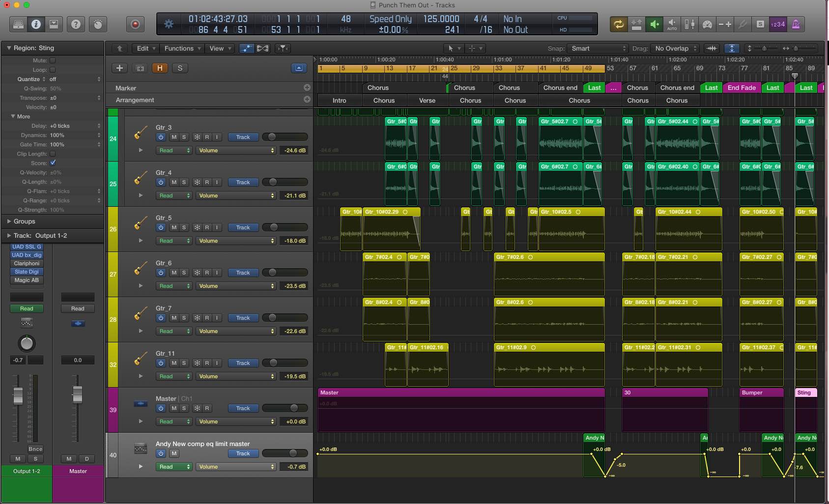Open Volume parameter dropdown on Gtr_4
This screenshot has height=504, width=829.
236,196
